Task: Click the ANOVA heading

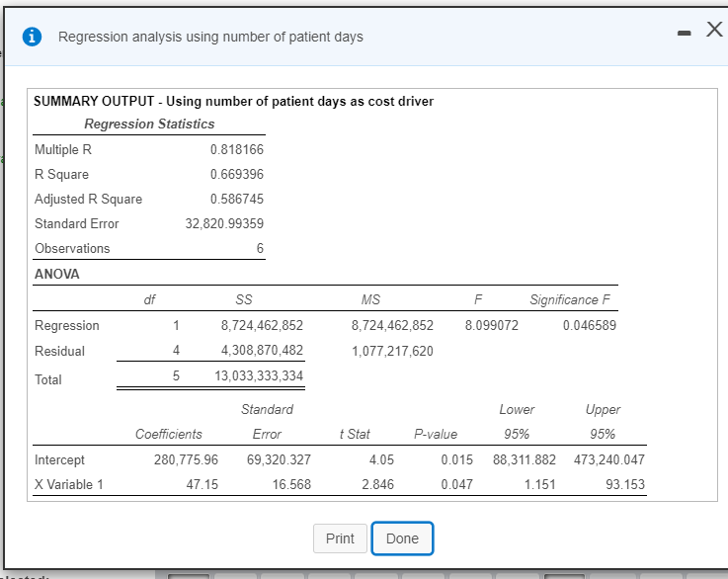Action: (57, 274)
